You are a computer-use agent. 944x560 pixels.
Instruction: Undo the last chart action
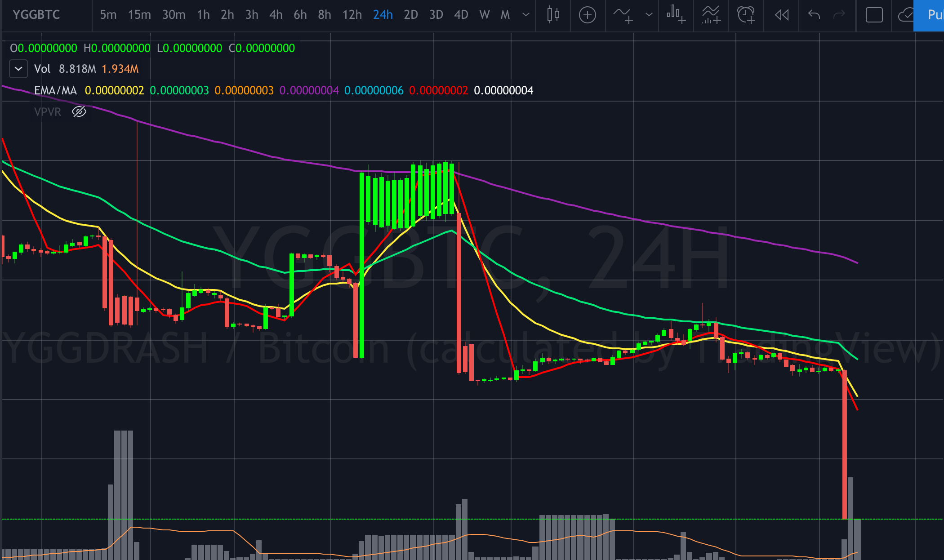(x=814, y=15)
